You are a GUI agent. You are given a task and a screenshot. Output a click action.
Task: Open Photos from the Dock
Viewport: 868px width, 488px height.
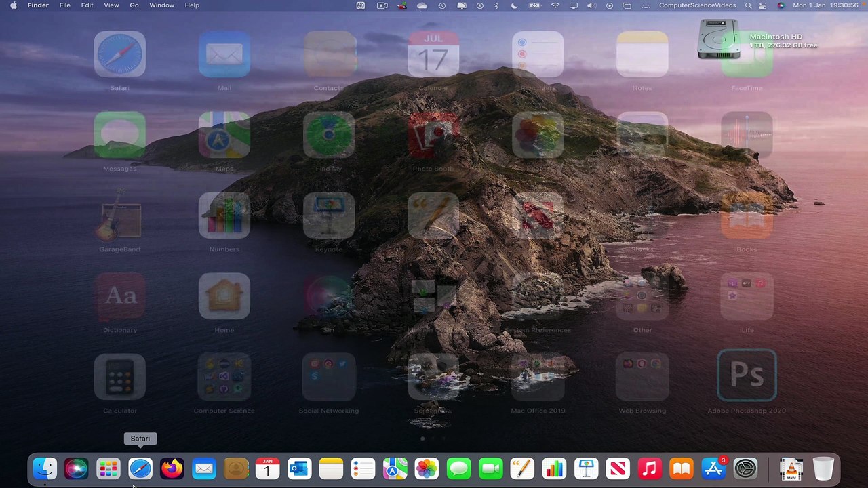point(427,468)
